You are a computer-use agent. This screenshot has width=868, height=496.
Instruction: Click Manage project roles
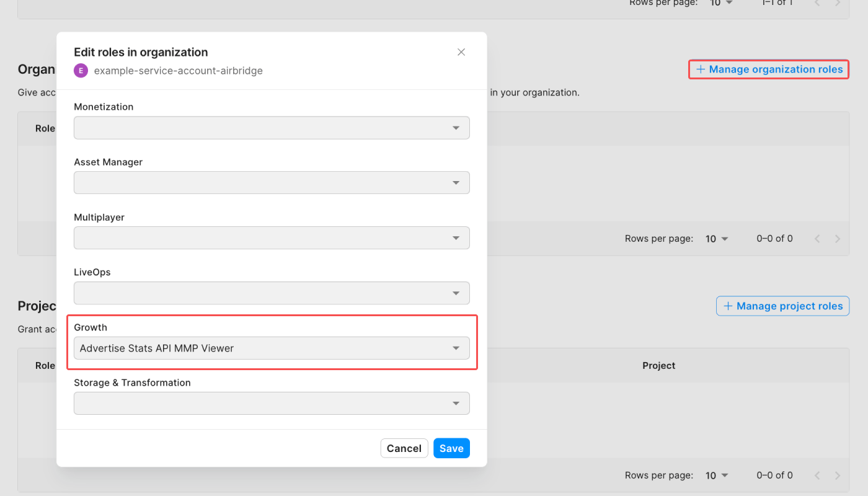[782, 306]
